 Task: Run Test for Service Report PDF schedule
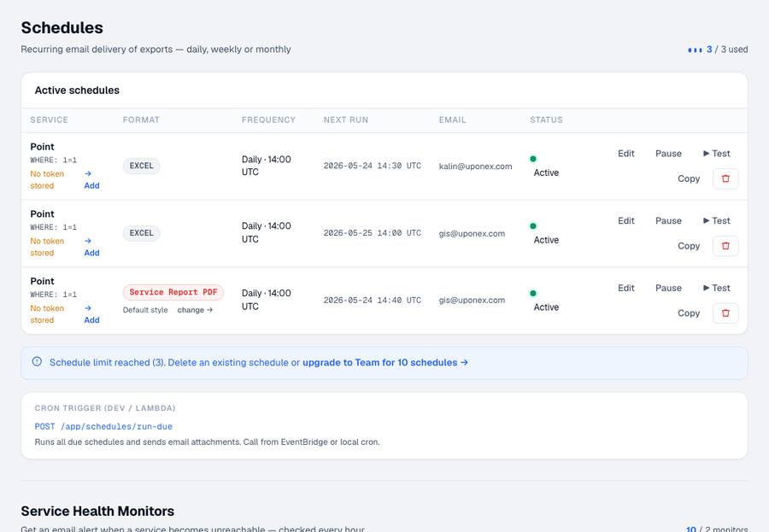pos(717,288)
